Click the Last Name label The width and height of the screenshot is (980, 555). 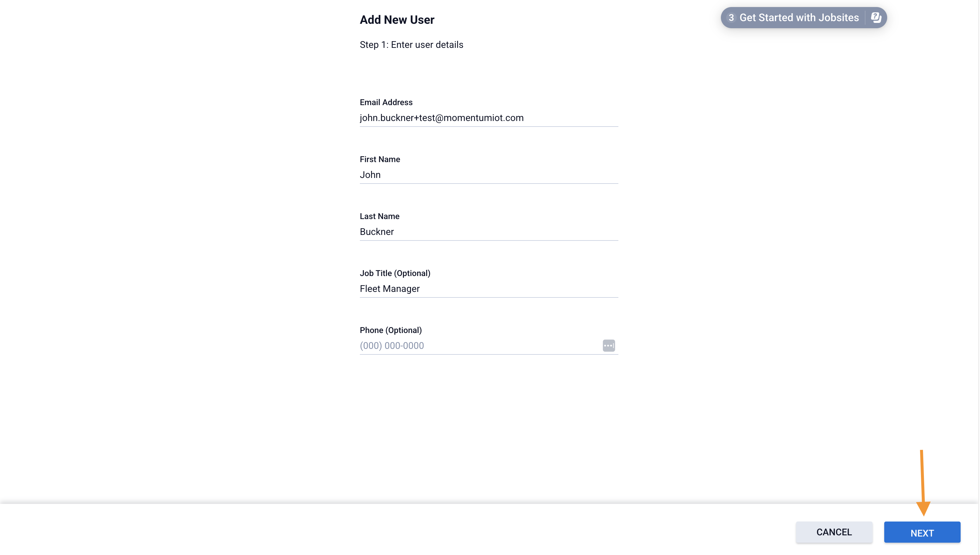coord(380,216)
